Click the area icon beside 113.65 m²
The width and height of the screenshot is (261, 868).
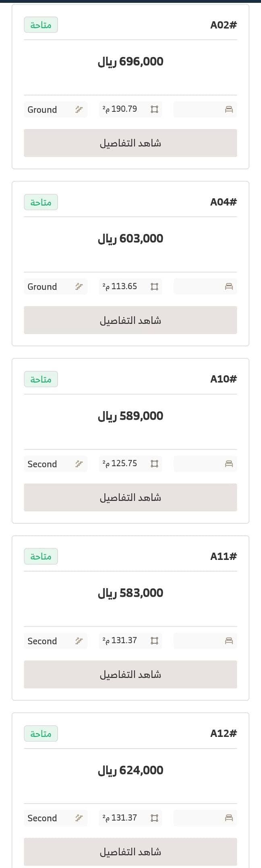pos(154,286)
